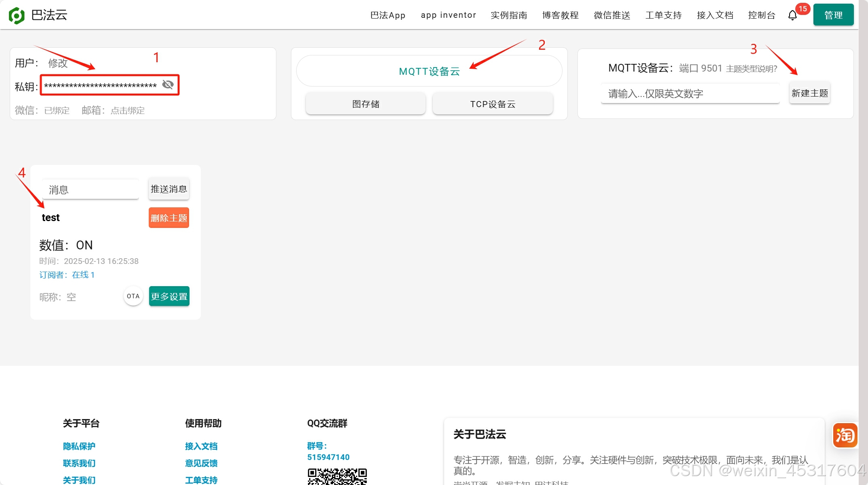Click the QQ group QR code
868x485 pixels.
pyautogui.click(x=337, y=477)
